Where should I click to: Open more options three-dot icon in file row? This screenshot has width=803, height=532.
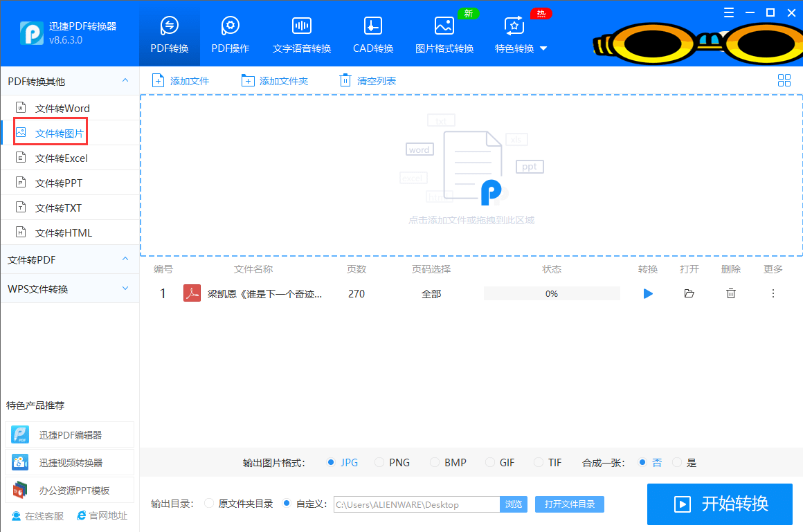[x=773, y=293]
